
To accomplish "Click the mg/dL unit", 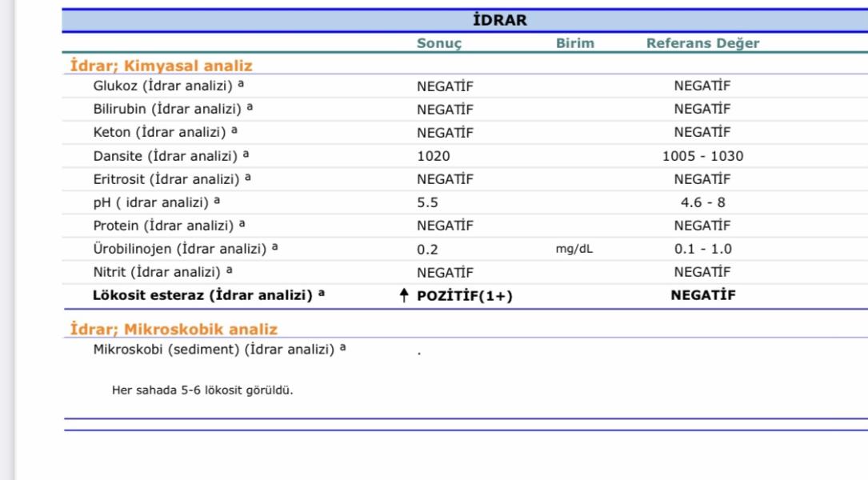I will (574, 249).
